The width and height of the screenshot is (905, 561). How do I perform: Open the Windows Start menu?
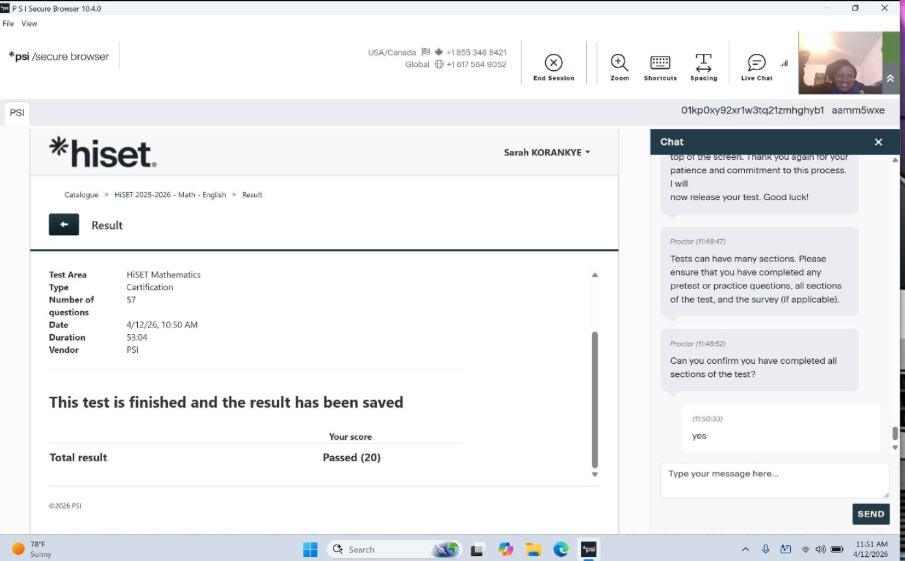point(310,549)
